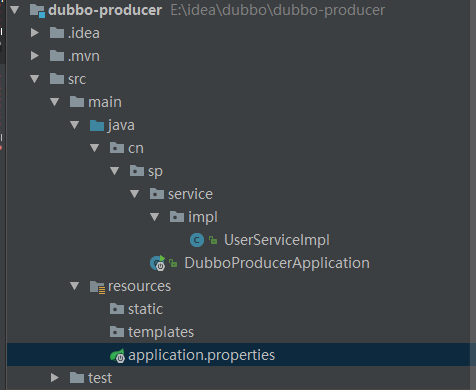
Task: Click the blue java source root icon
Action: tap(97, 125)
